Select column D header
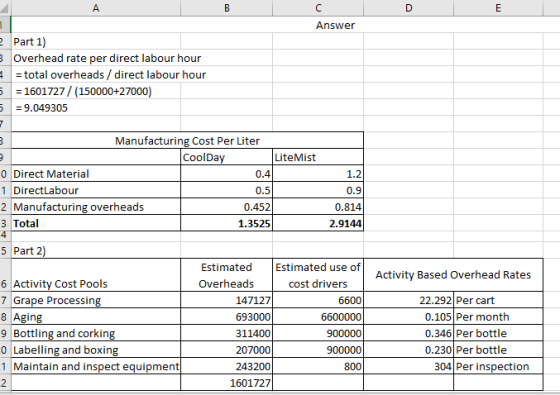Viewport: 560px width, 395px height. pyautogui.click(x=409, y=8)
